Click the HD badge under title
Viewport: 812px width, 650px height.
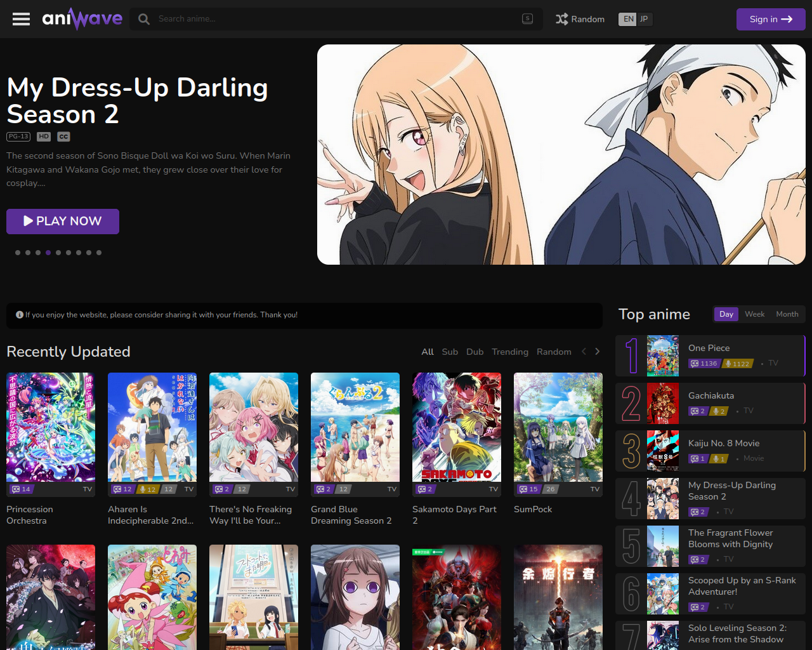point(44,136)
